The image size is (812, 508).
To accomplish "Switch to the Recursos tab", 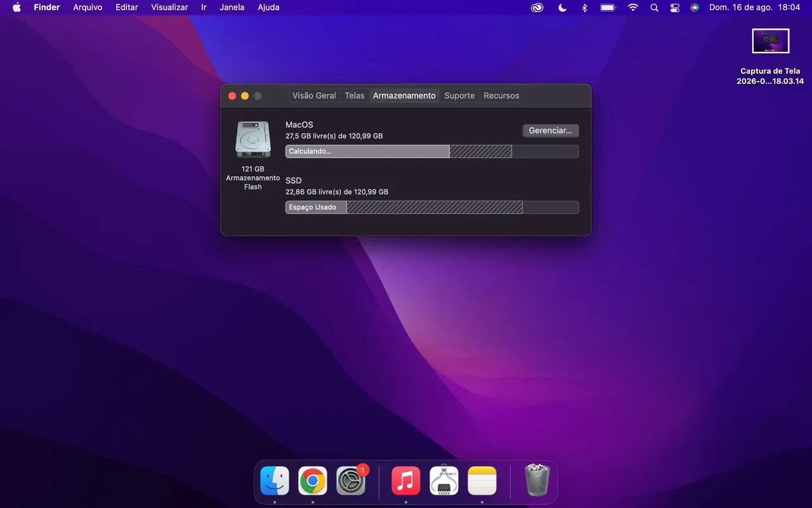I will tap(501, 96).
